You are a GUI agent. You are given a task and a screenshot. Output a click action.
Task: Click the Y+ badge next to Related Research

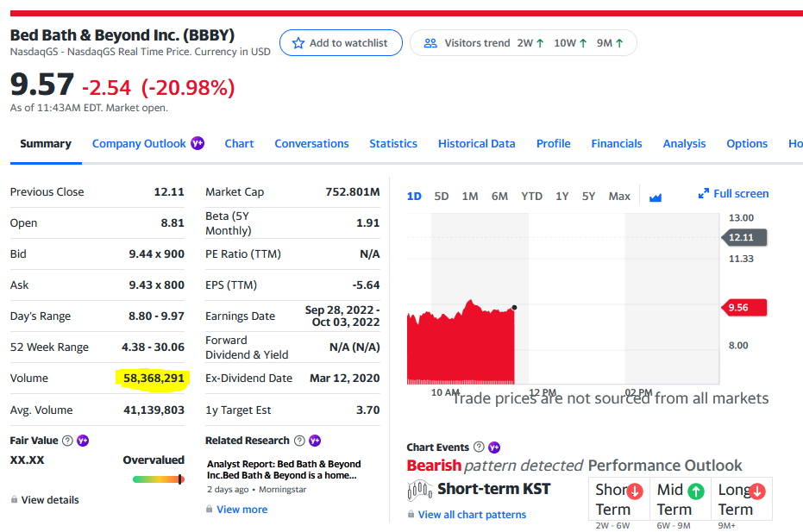[x=315, y=441]
